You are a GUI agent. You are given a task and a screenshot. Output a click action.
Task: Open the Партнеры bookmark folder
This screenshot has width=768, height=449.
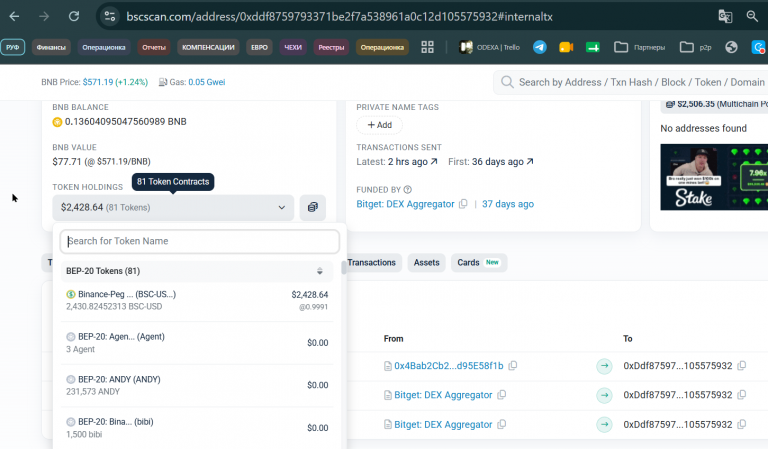(639, 47)
